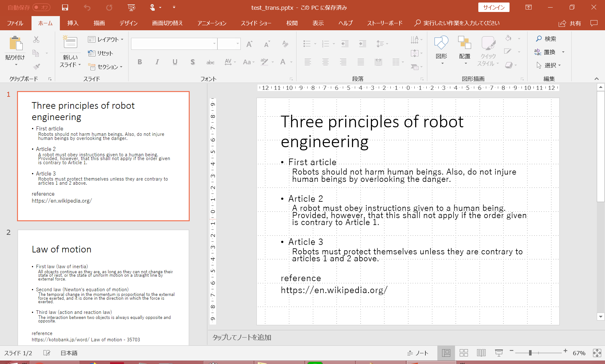Start Slide Show view icon in status bar

tap(499, 353)
